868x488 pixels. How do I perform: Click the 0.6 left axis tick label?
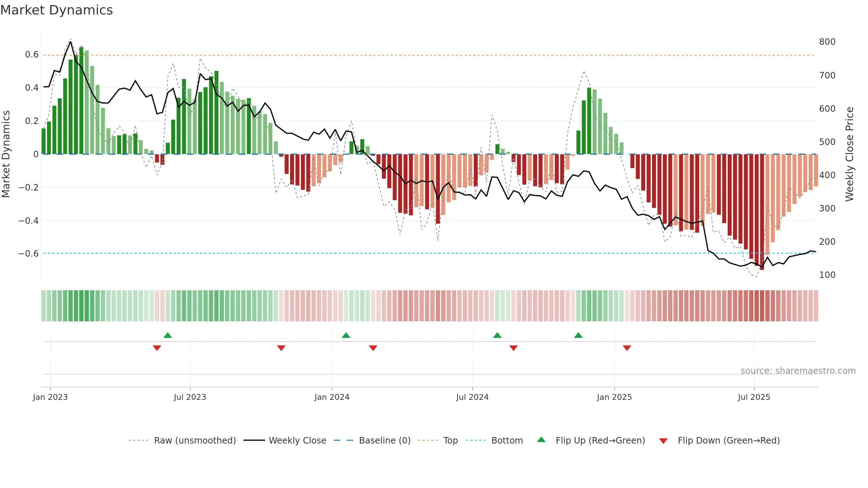32,55
